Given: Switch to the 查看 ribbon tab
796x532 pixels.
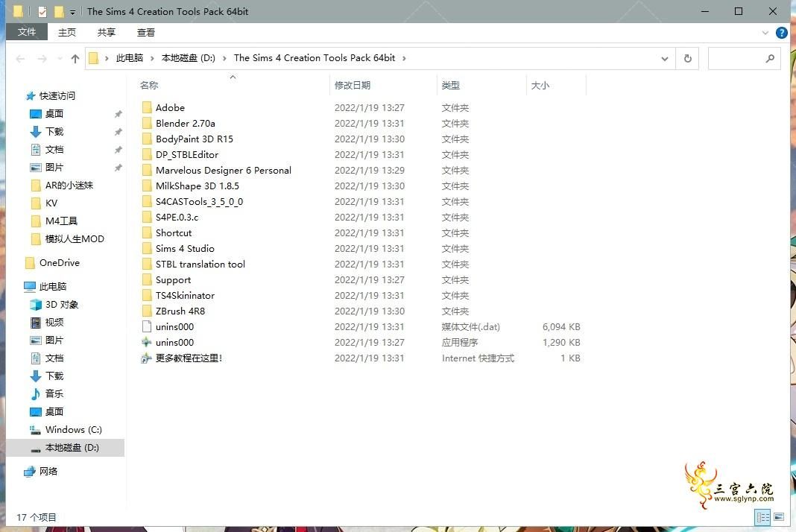Looking at the screenshot, I should coord(145,33).
